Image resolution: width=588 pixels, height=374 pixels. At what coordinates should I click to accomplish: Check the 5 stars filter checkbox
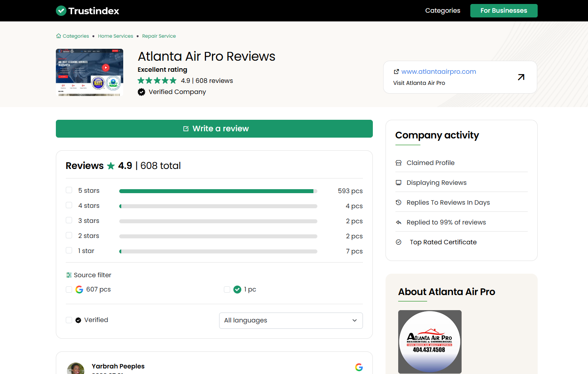(69, 190)
